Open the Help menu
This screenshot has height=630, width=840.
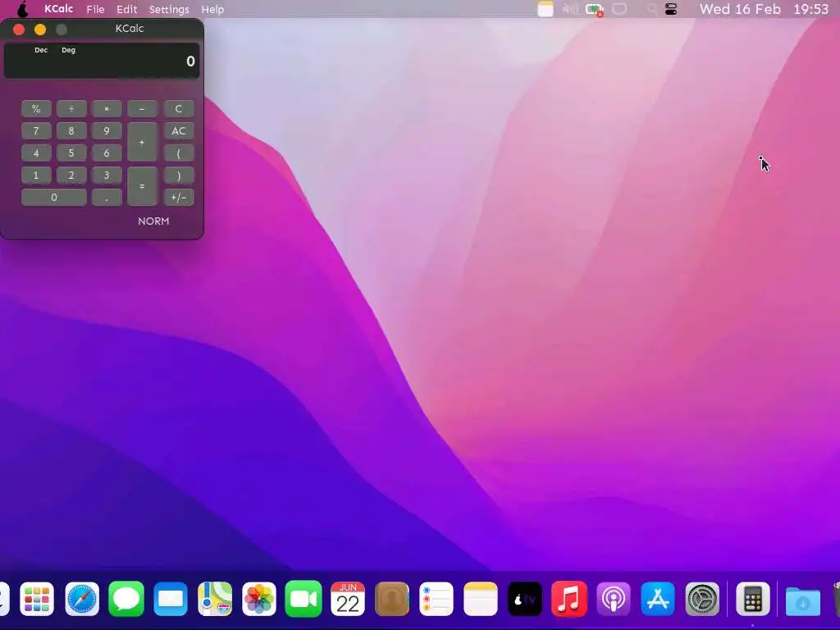pos(212,9)
